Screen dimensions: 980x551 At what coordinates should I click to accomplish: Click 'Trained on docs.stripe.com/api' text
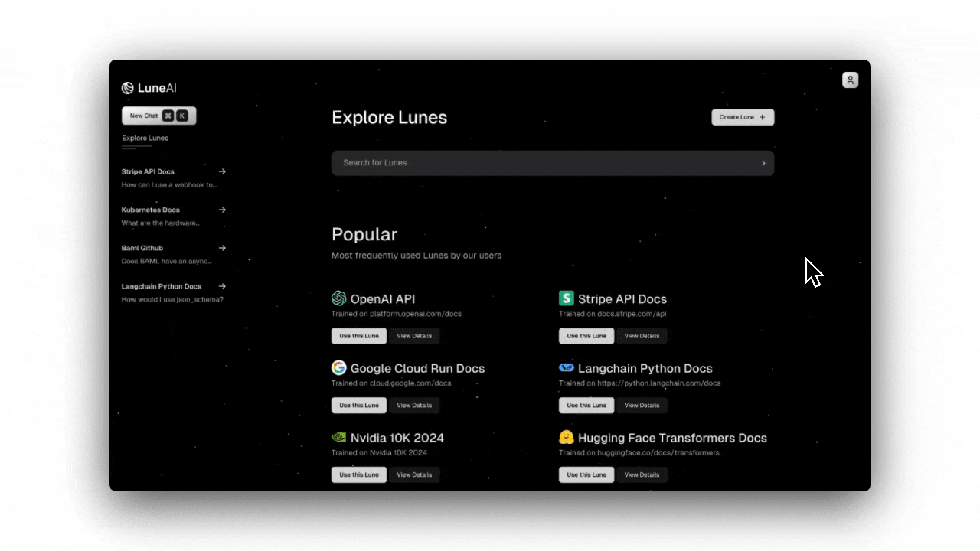pos(612,314)
